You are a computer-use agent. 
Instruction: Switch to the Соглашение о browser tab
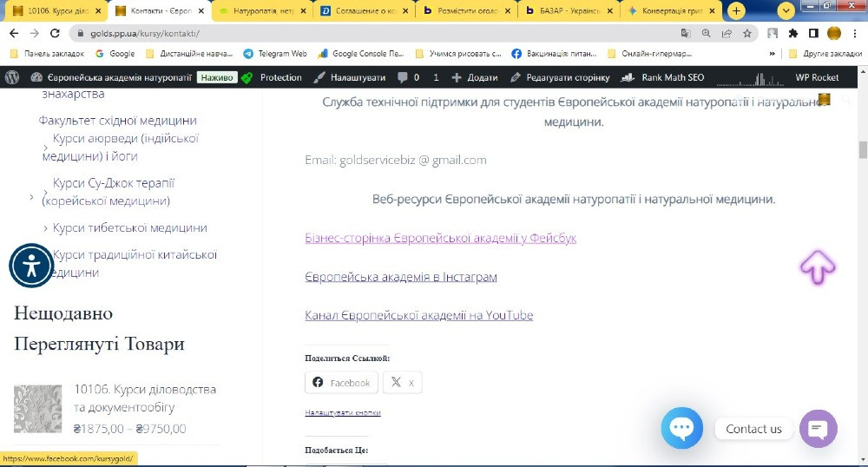(366, 10)
